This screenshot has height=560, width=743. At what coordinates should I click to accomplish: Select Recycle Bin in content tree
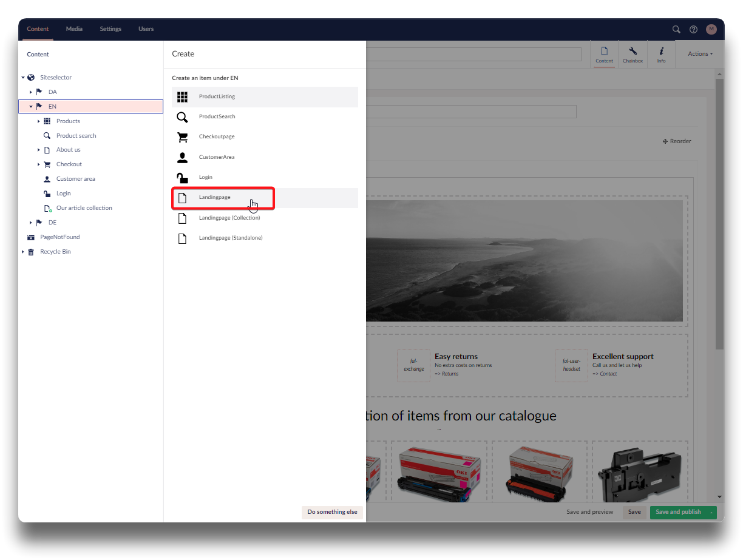pos(55,252)
